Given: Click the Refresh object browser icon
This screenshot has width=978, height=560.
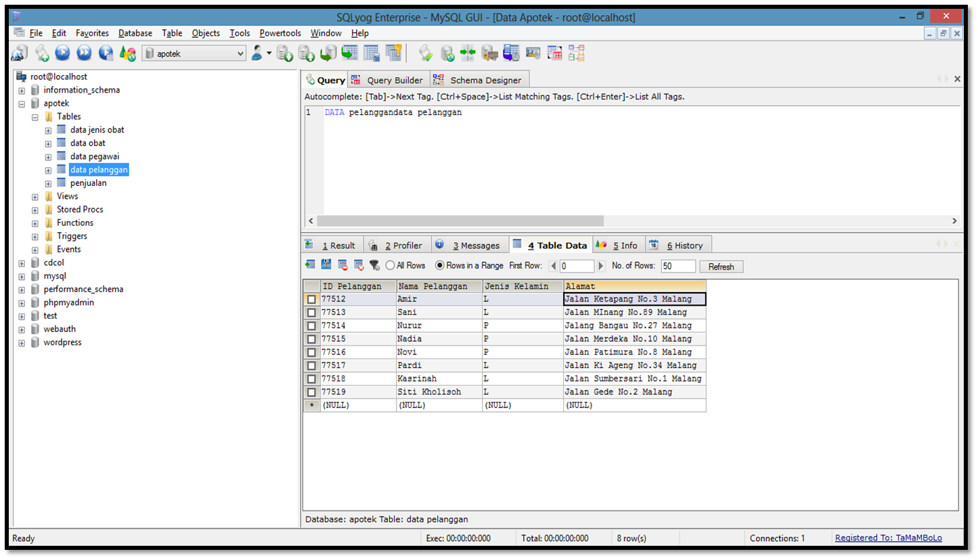Looking at the screenshot, I should tap(128, 53).
